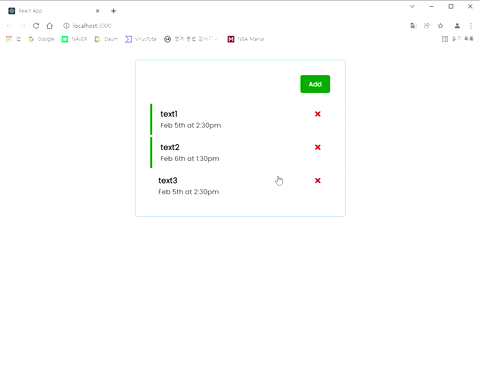Reload the page
480x388 pixels.
point(36,26)
